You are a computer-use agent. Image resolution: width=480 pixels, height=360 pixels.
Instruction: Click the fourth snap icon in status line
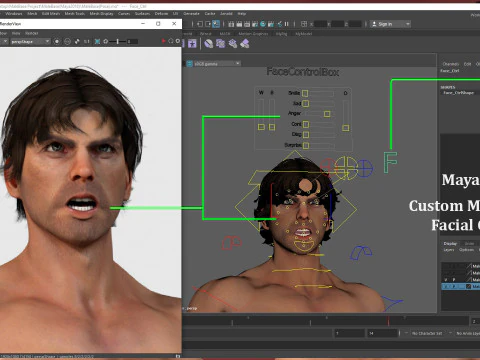click(x=255, y=24)
